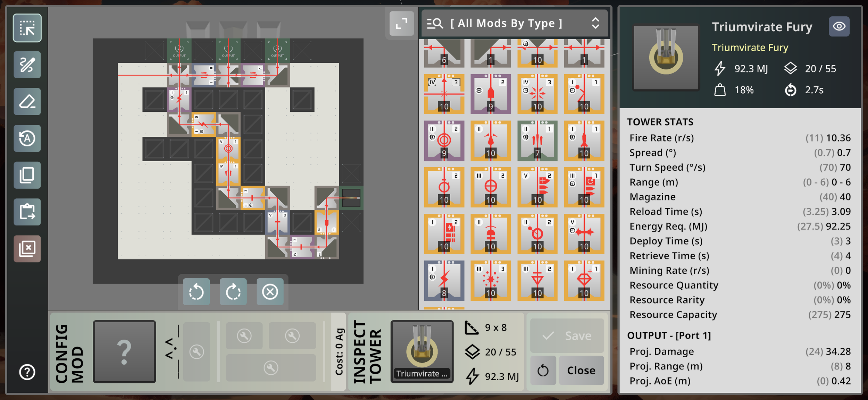
Task: Expand the grid view with corner arrows
Action: (401, 24)
